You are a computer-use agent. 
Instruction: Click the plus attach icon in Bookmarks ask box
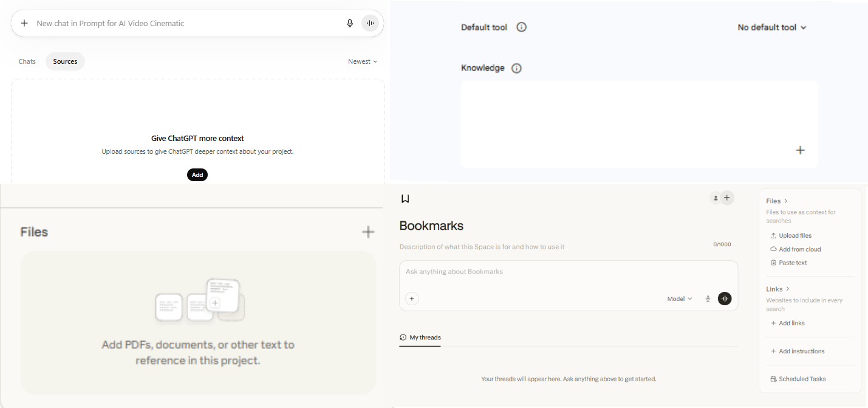(412, 299)
